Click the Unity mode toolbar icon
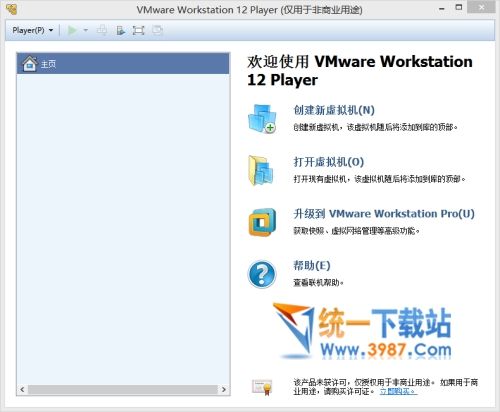This screenshot has width=500, height=412. tap(157, 30)
